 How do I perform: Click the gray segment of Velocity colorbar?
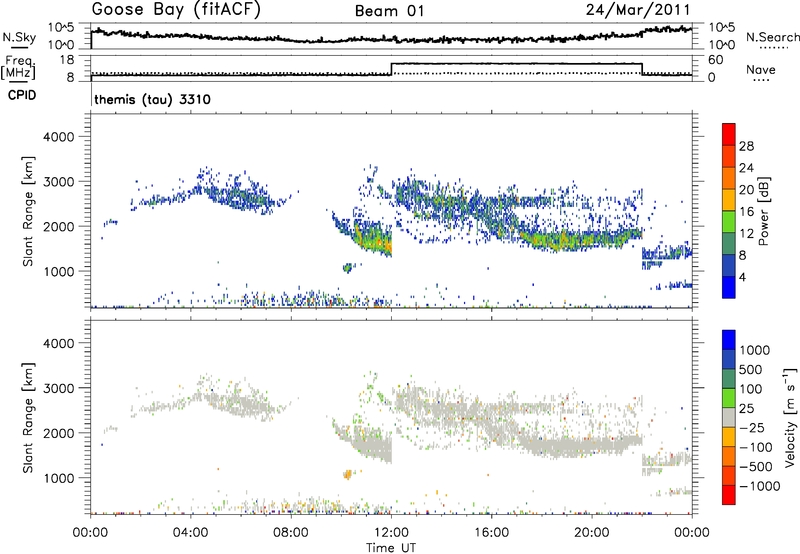coord(729,418)
